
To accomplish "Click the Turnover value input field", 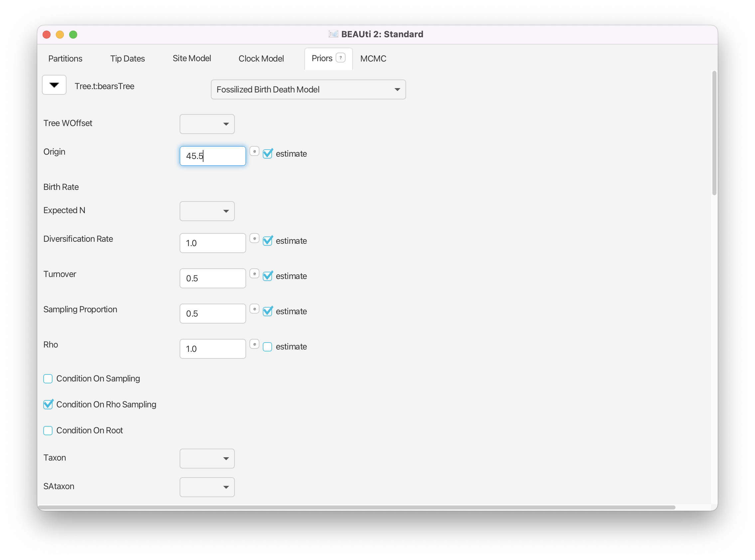I will point(213,278).
